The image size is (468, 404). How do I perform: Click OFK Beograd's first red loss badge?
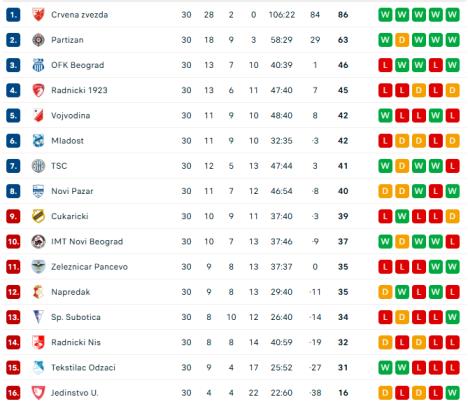click(x=385, y=65)
